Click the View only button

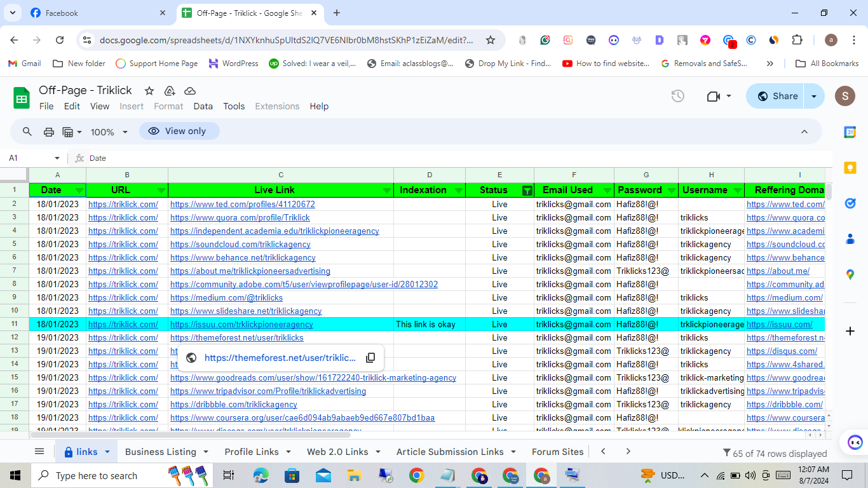pos(179,131)
